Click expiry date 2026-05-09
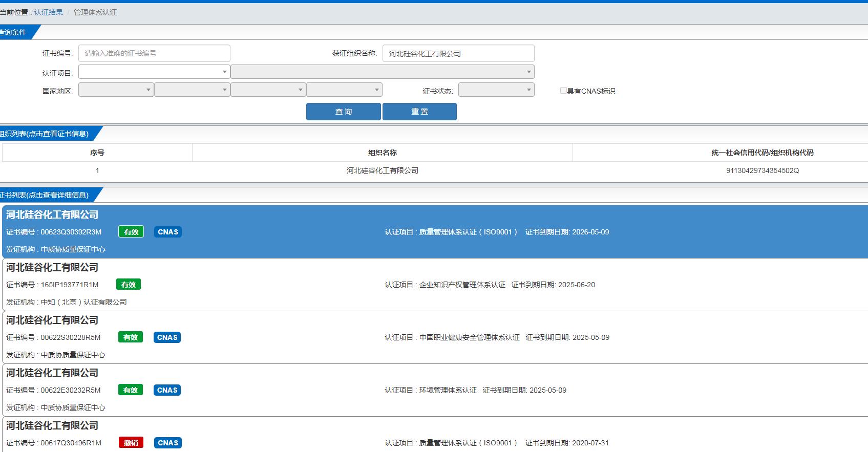Screen dimensions: 868x452 point(590,232)
